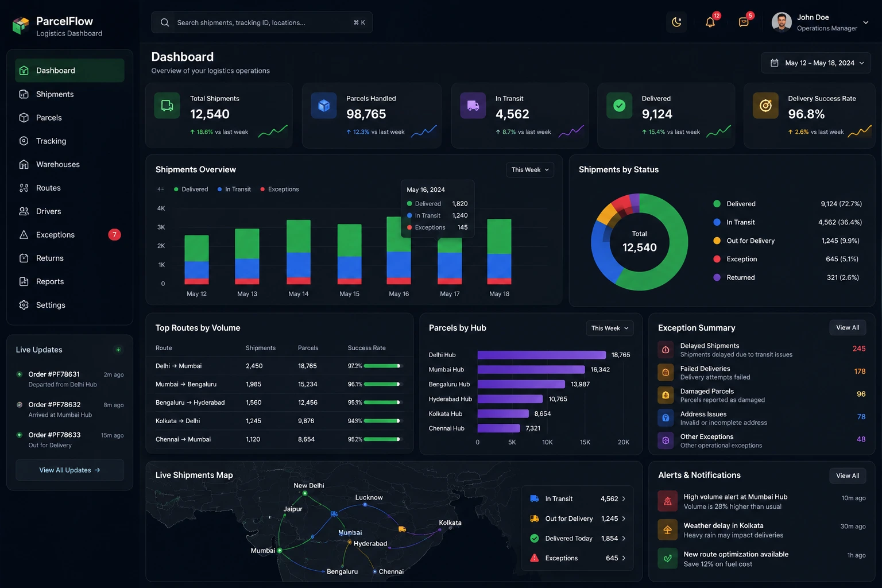Click Weather delay alert icon
Image resolution: width=882 pixels, height=588 pixels.
(x=667, y=530)
